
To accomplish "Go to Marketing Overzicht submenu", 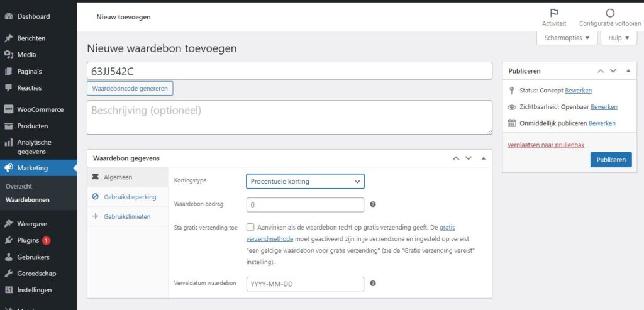I will pyautogui.click(x=19, y=186).
